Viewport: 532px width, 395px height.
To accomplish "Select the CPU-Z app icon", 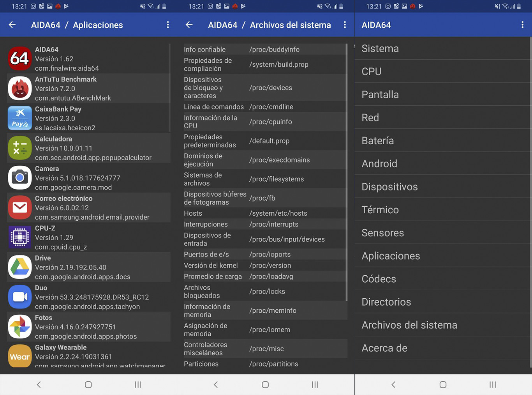I will click(19, 237).
